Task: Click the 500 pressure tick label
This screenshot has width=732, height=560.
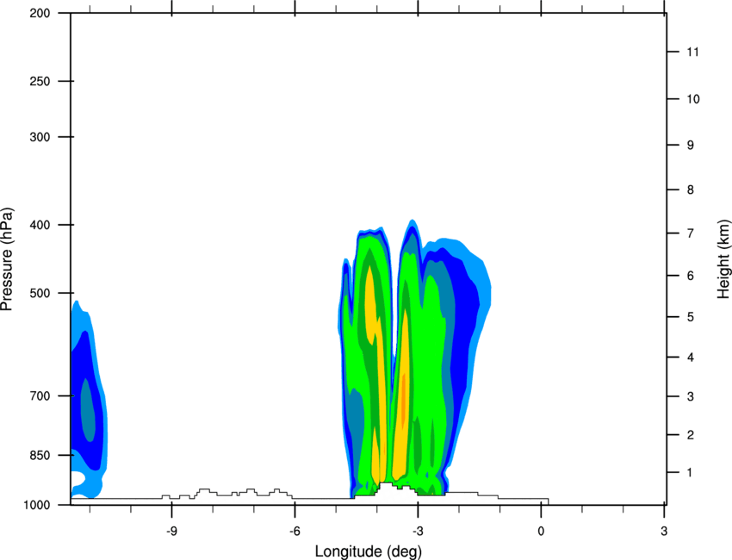Action: point(40,293)
